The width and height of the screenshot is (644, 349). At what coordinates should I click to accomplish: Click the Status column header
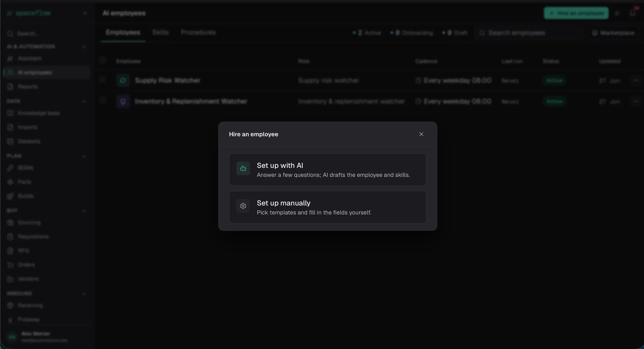tap(551, 61)
